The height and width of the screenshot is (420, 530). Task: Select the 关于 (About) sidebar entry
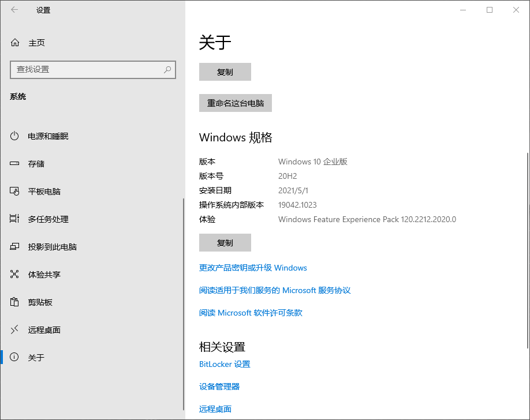coord(36,357)
